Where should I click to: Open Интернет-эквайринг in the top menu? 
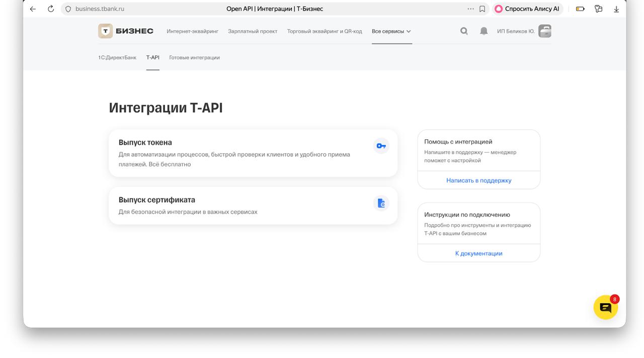click(x=192, y=31)
